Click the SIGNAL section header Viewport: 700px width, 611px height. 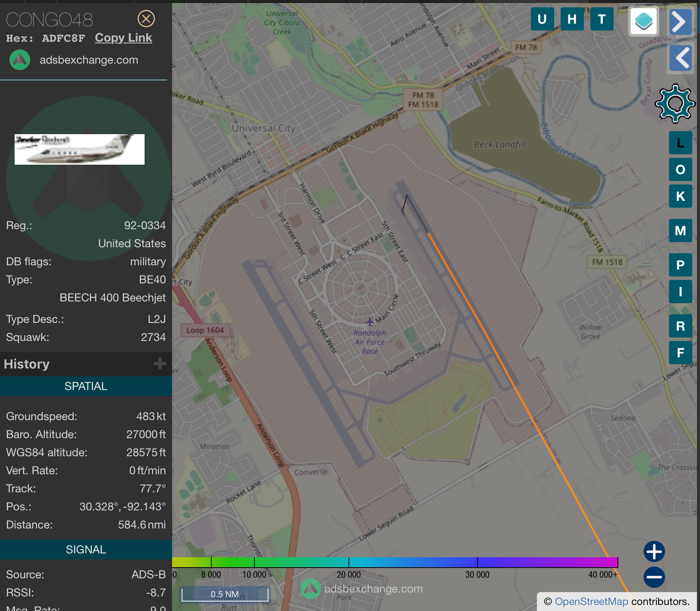86,550
